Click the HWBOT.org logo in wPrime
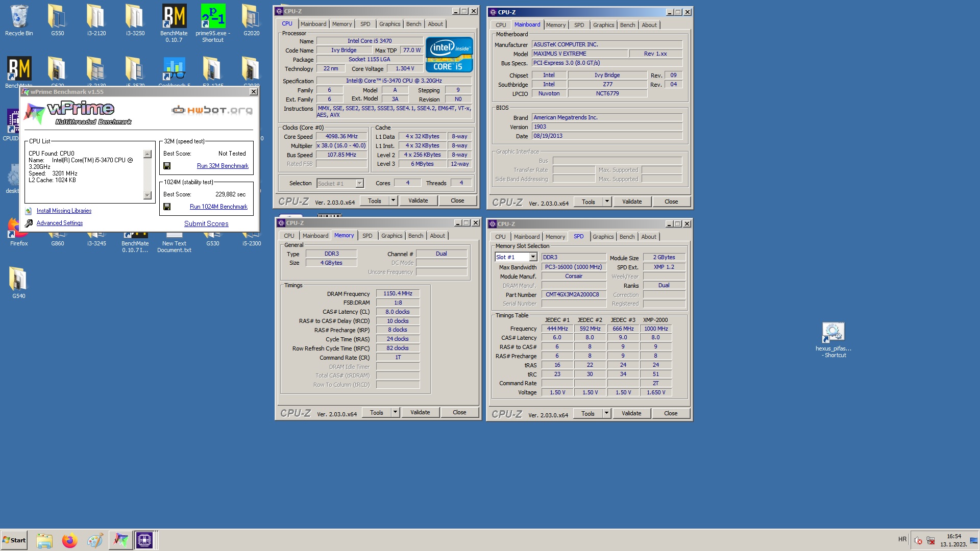The image size is (980, 551). coord(212,110)
